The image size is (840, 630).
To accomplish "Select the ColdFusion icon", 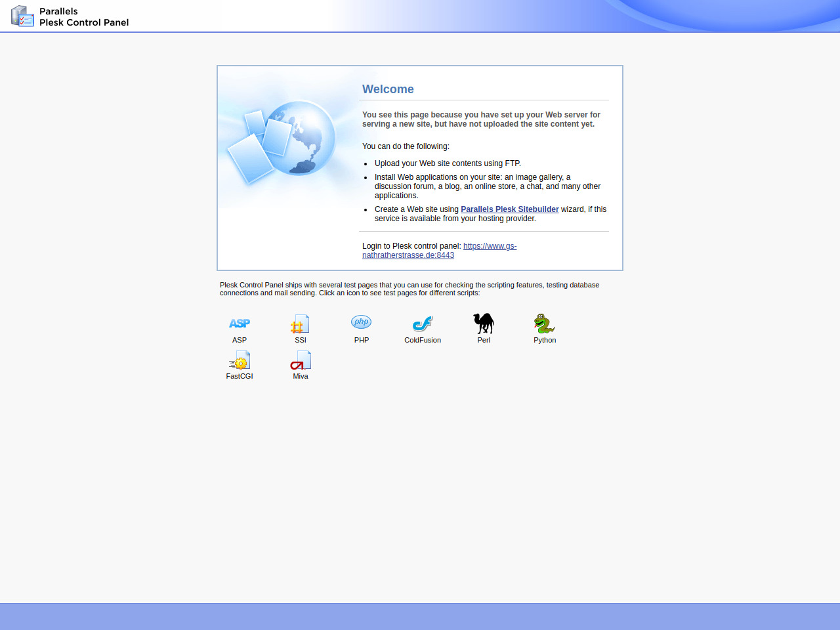I will 423,324.
